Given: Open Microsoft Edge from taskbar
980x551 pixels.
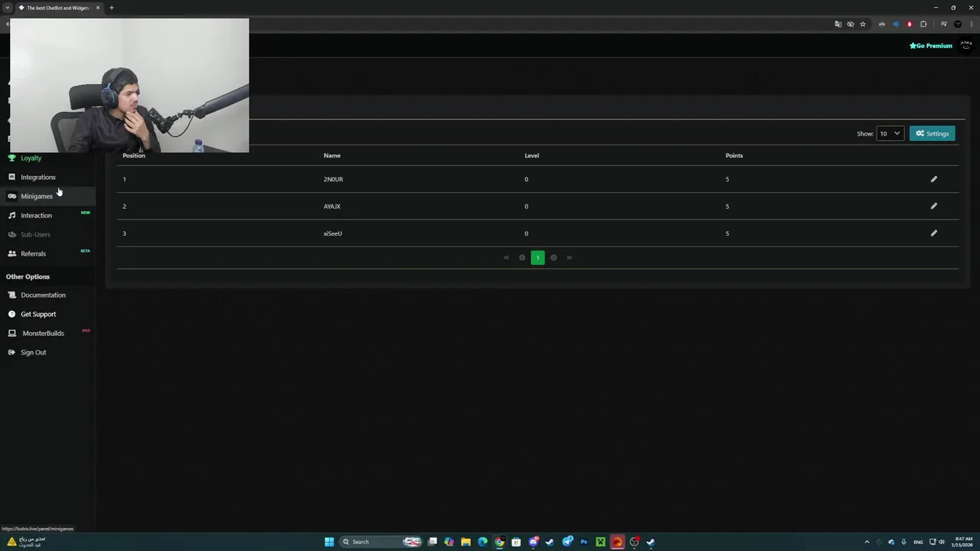Looking at the screenshot, I should coord(482,542).
